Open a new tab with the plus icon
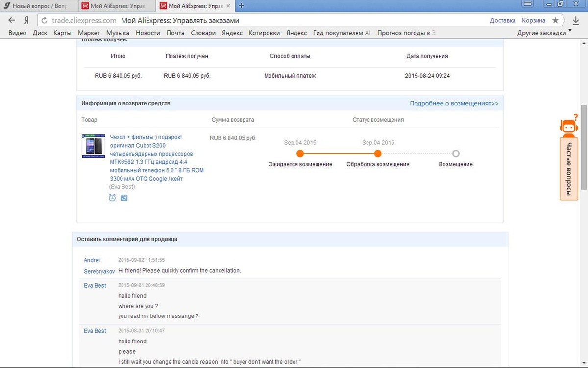This screenshot has height=368, width=588. 241,6
